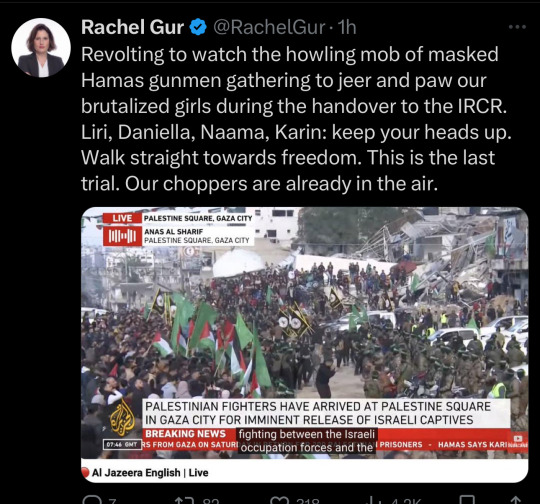The image size is (540, 504).
Task: Click the tweet text body
Action: [x=296, y=119]
